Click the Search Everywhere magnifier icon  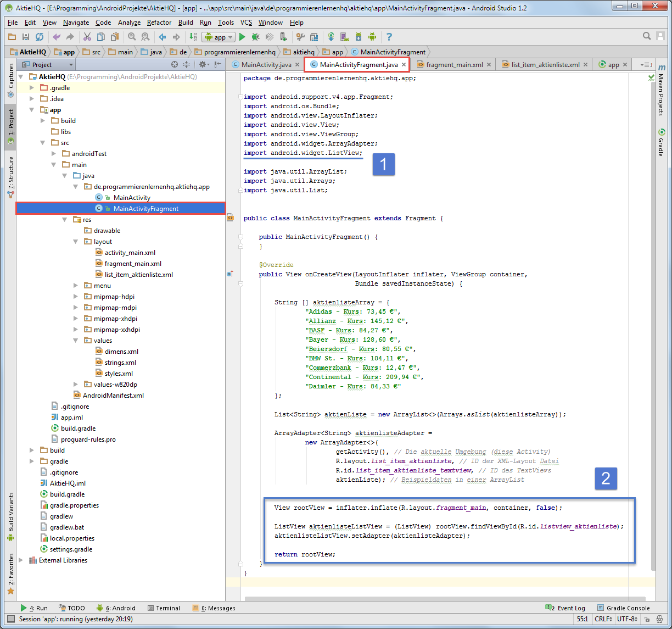click(647, 36)
